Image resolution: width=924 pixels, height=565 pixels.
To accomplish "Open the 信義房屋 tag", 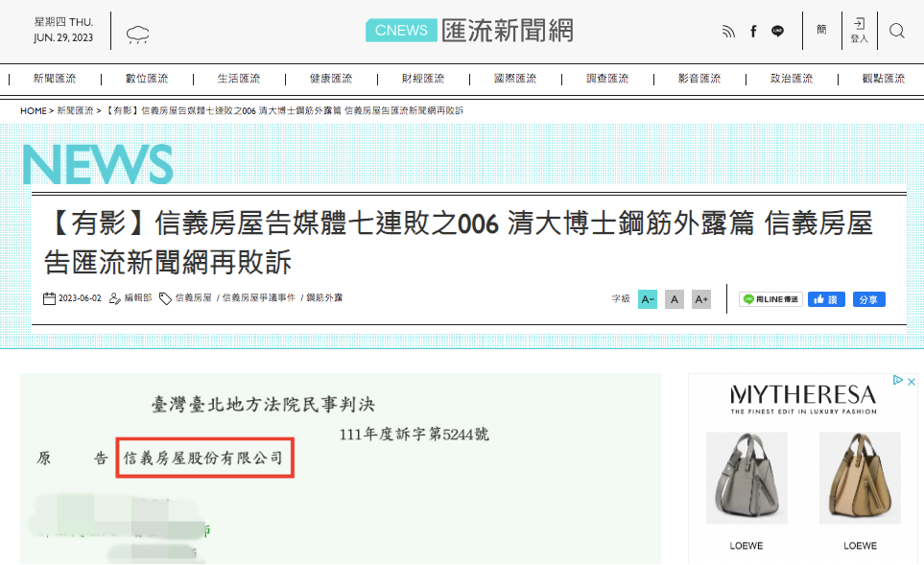I will pos(193,298).
